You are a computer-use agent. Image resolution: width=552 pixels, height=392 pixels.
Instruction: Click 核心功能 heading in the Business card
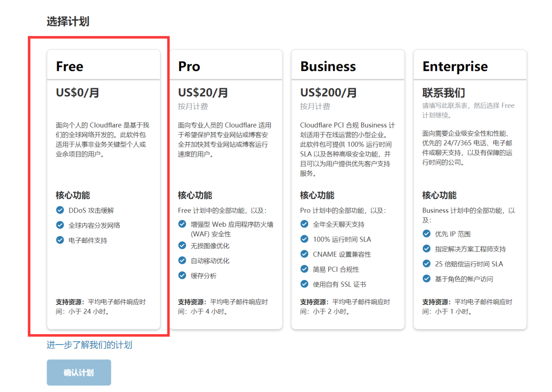point(317,195)
